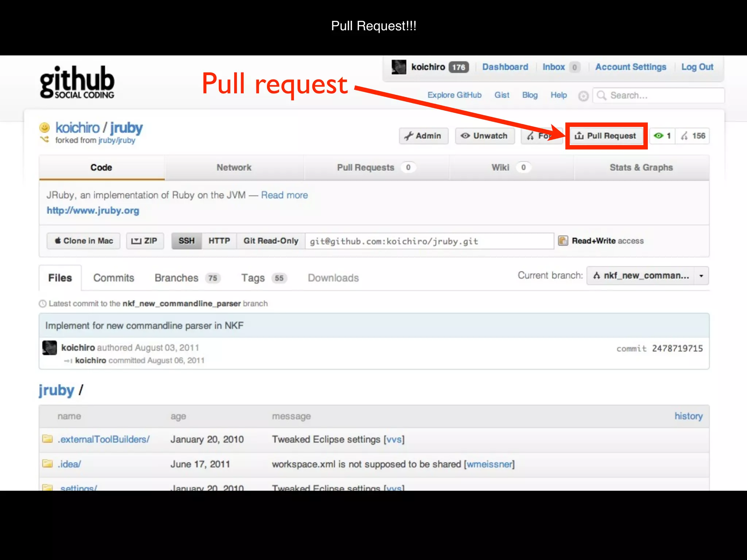Switch to the Code tab
The width and height of the screenshot is (747, 560).
pyautogui.click(x=101, y=168)
